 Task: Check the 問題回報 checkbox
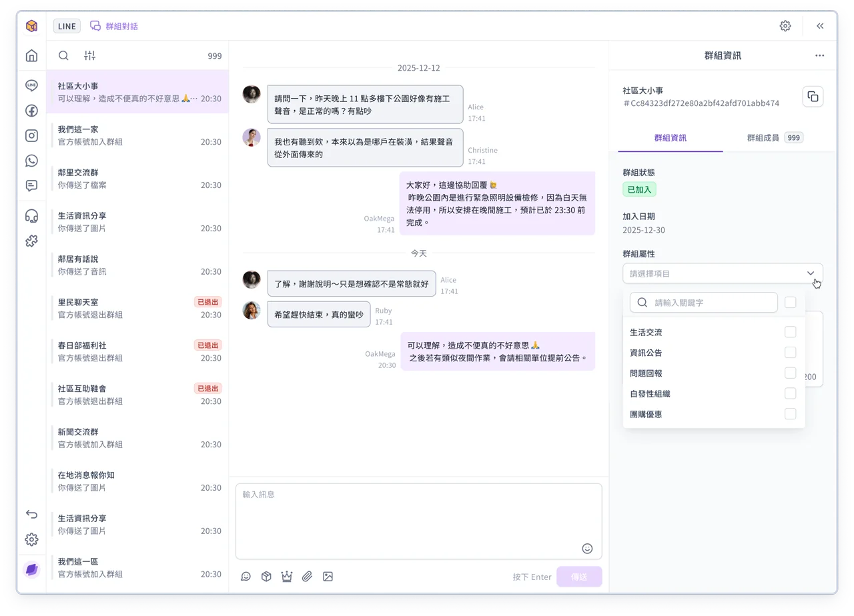click(791, 373)
